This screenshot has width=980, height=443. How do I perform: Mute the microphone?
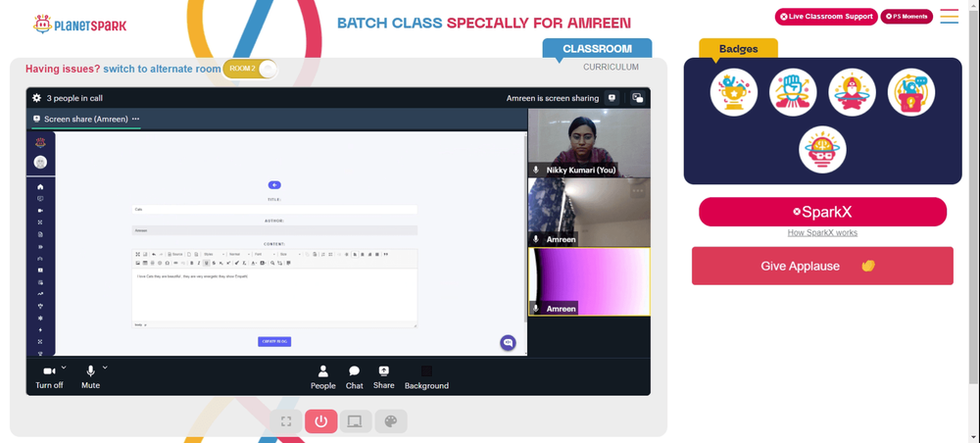pyautogui.click(x=90, y=378)
